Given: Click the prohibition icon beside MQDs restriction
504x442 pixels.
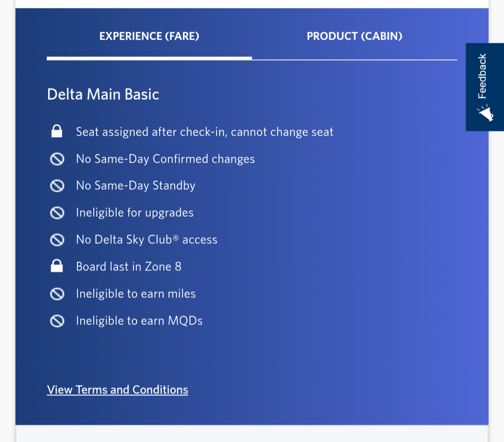Looking at the screenshot, I should click(56, 321).
